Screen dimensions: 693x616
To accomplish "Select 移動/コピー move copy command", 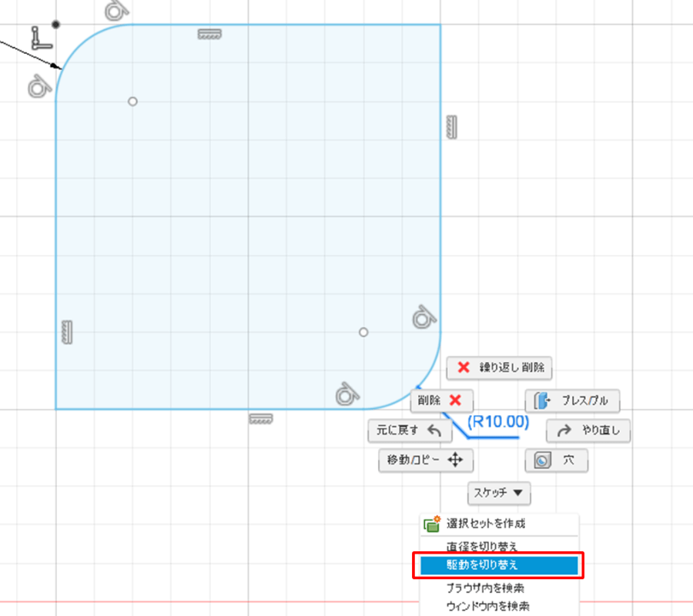I will tap(426, 460).
